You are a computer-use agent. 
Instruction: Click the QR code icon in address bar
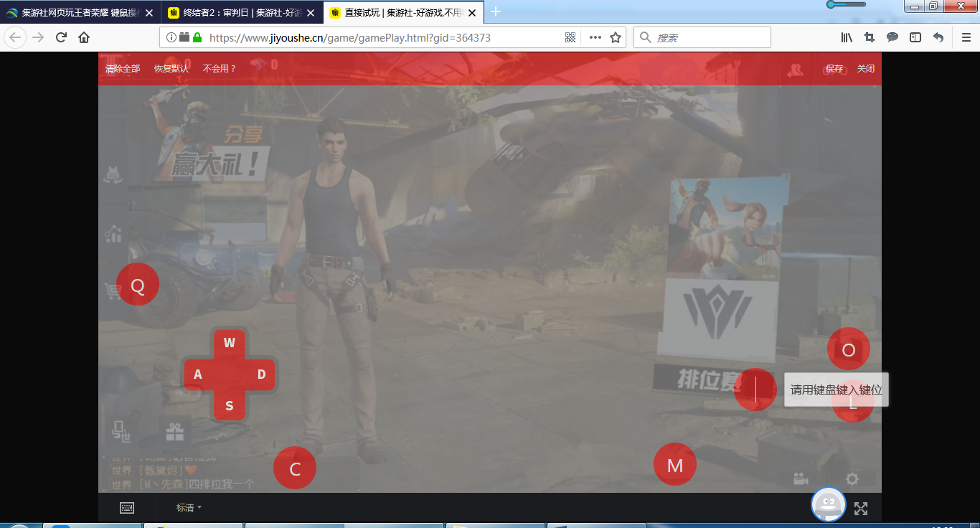coord(570,38)
